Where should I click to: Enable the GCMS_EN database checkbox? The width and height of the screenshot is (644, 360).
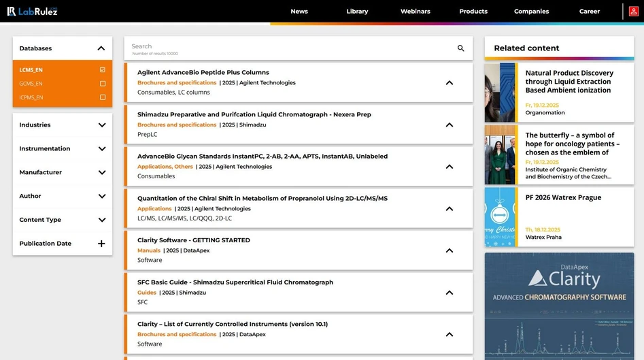click(103, 84)
